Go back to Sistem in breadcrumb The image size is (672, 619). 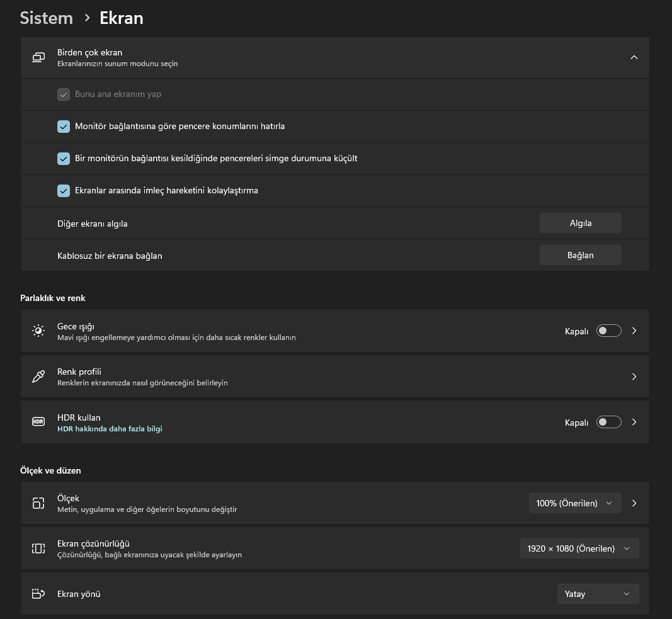point(47,18)
